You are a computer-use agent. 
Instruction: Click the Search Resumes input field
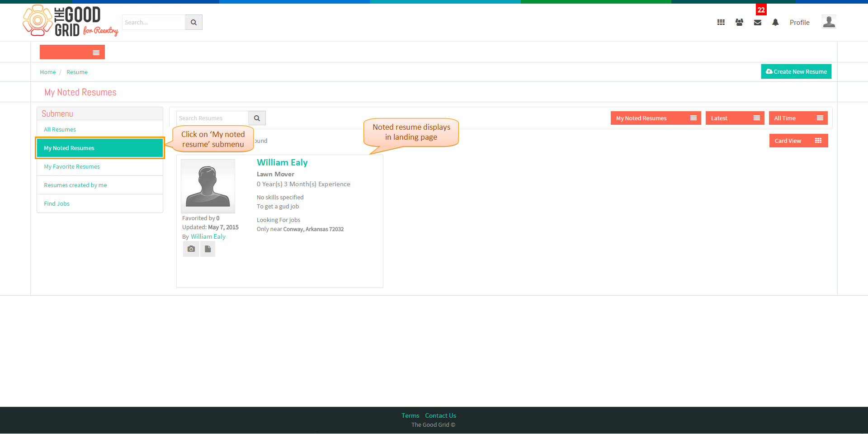coord(212,118)
